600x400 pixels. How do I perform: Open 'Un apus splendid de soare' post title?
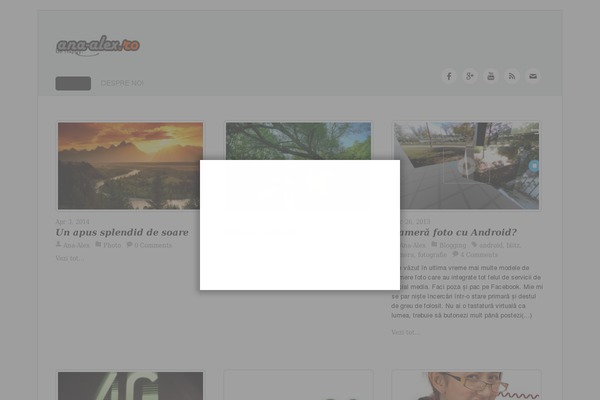coord(122,232)
